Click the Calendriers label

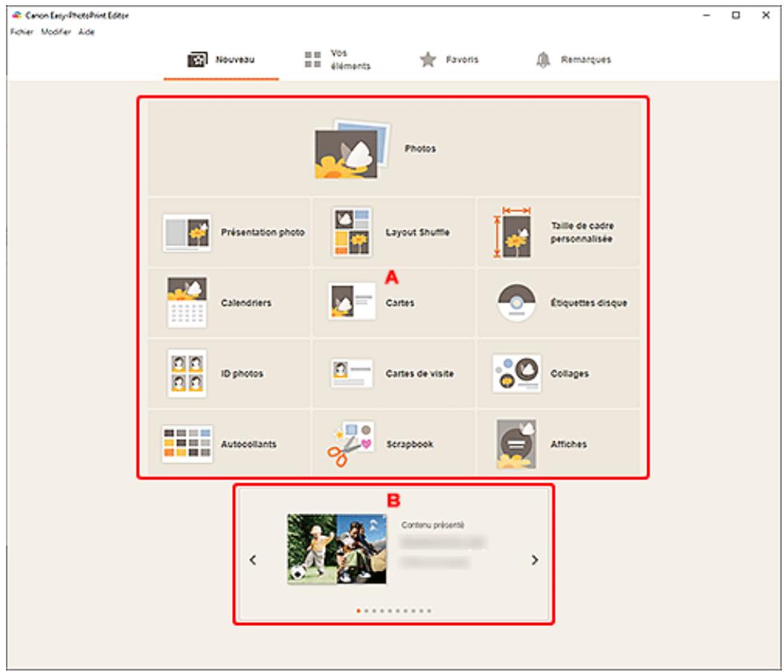246,303
